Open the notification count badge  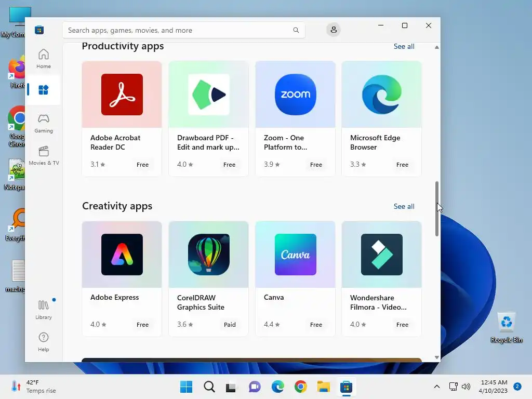pyautogui.click(x=517, y=387)
